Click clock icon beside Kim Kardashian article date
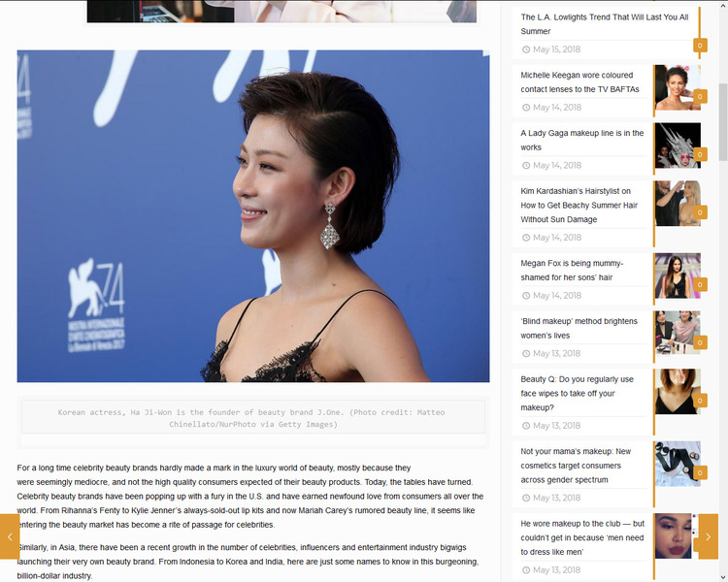Screen dimensions: 728x582 [526, 238]
